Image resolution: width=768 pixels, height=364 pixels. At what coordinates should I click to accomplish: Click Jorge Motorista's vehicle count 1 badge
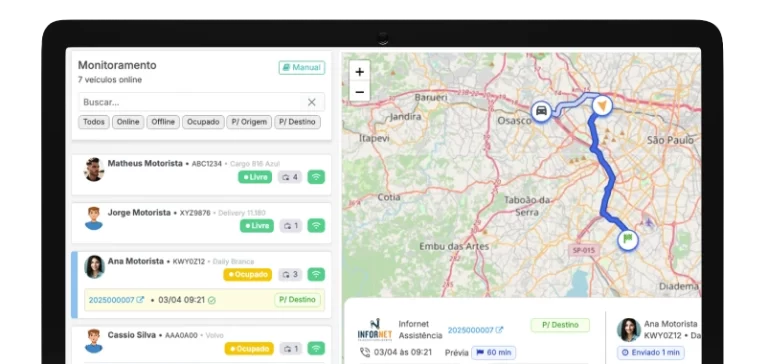coord(290,226)
